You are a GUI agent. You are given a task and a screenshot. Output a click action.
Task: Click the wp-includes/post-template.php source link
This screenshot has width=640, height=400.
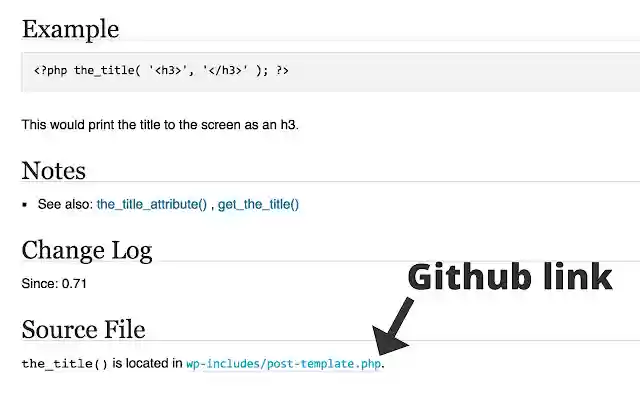[283, 364]
